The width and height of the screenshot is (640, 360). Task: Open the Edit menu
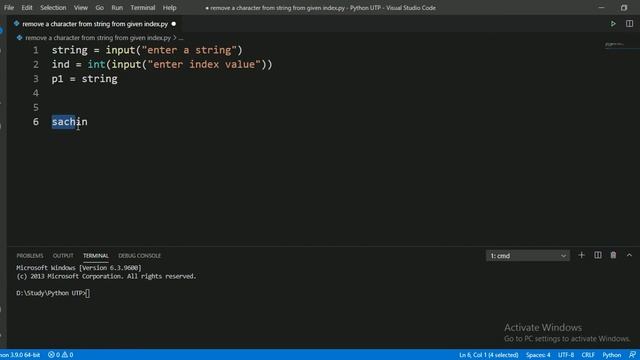point(27,8)
